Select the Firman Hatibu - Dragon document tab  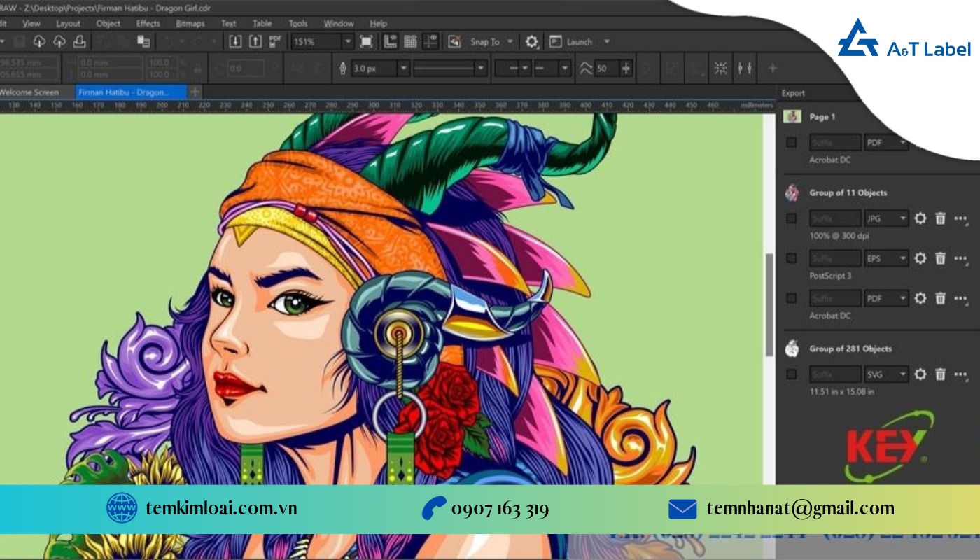coord(131,92)
